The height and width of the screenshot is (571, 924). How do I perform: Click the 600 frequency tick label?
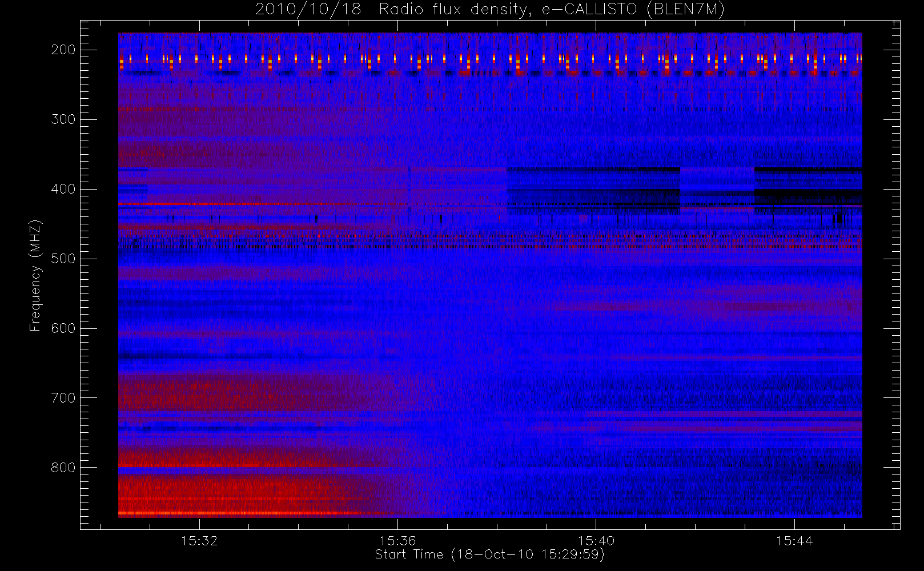coord(63,328)
